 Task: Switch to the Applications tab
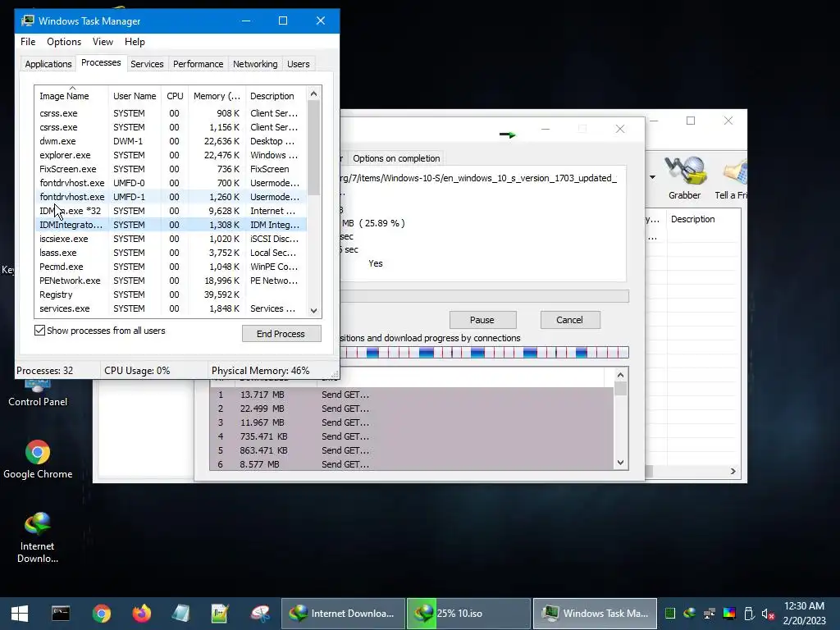[x=48, y=64]
